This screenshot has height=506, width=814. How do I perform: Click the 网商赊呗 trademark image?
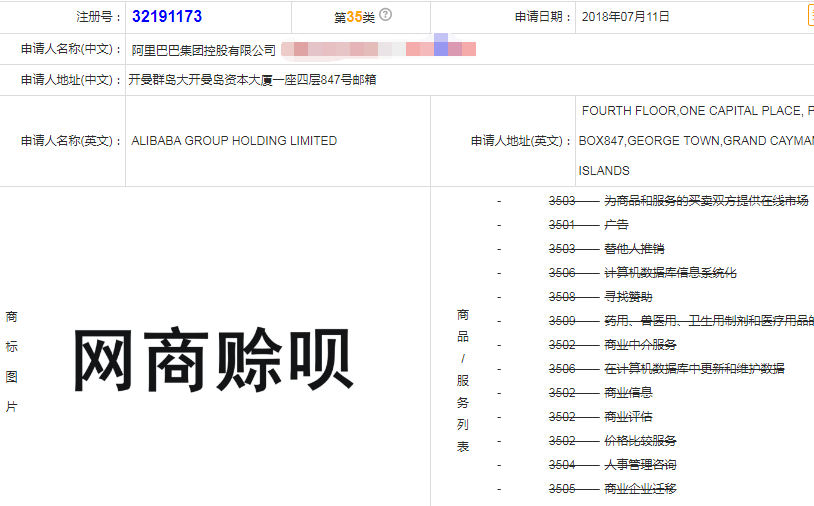[212, 361]
